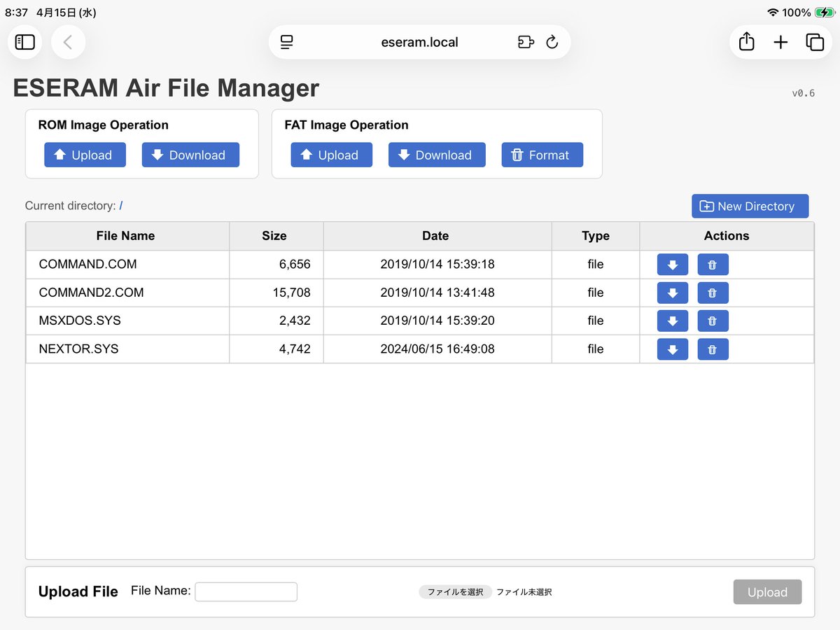Select the MSXDOS.SYS file name
The height and width of the screenshot is (630, 840).
pos(80,321)
